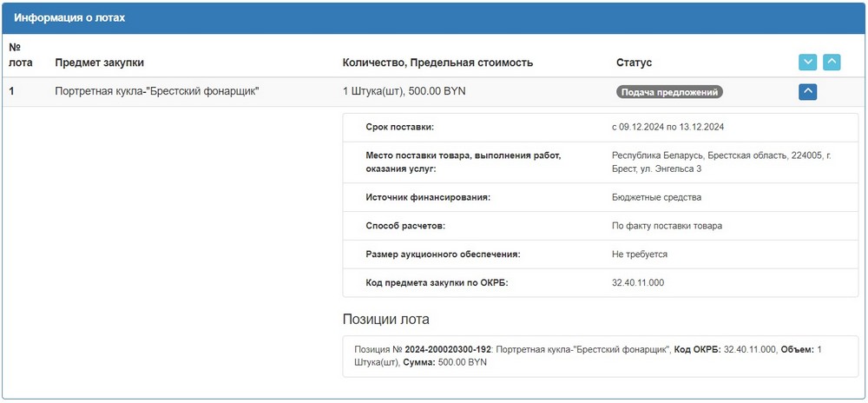Click the "Статус" column header
Image resolution: width=868 pixels, height=403 pixels.
pyautogui.click(x=634, y=63)
